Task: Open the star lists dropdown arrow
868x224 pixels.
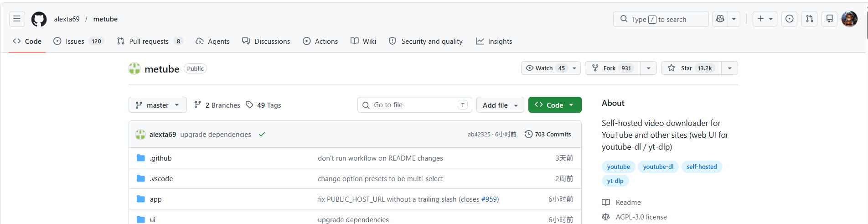Action: pyautogui.click(x=729, y=68)
